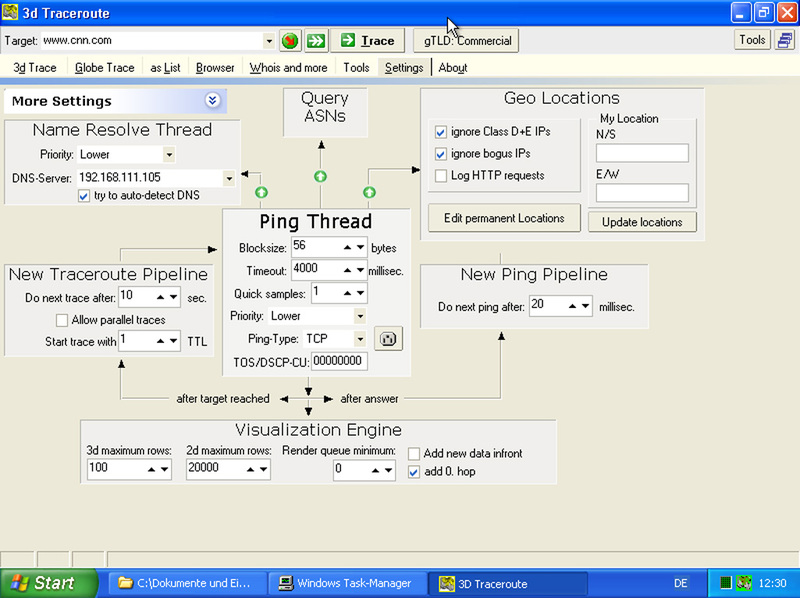The image size is (800, 598).
Task: Toggle try to auto-detect DNS checkbox
Action: tap(84, 196)
